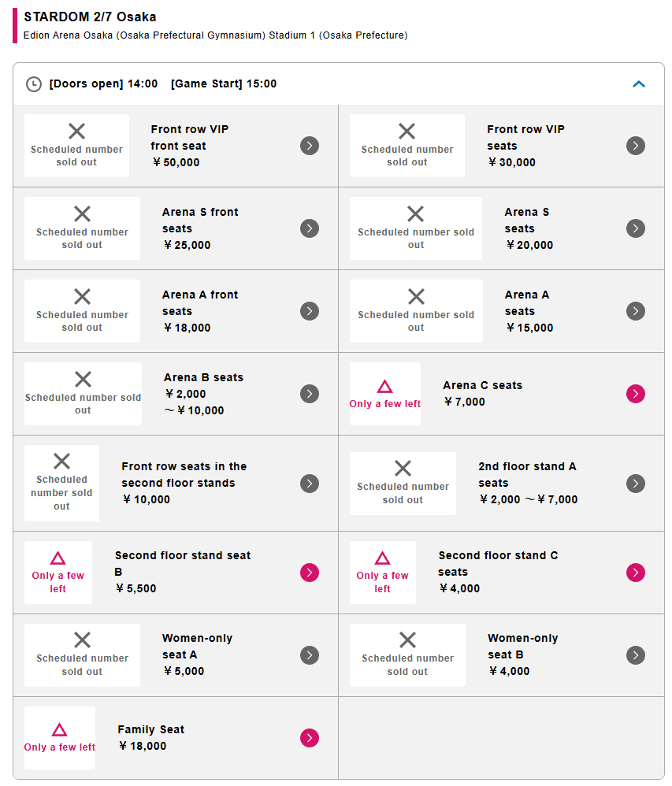672x786 pixels.
Task: Click the gray arrow for Women-only seat A
Action: click(310, 655)
